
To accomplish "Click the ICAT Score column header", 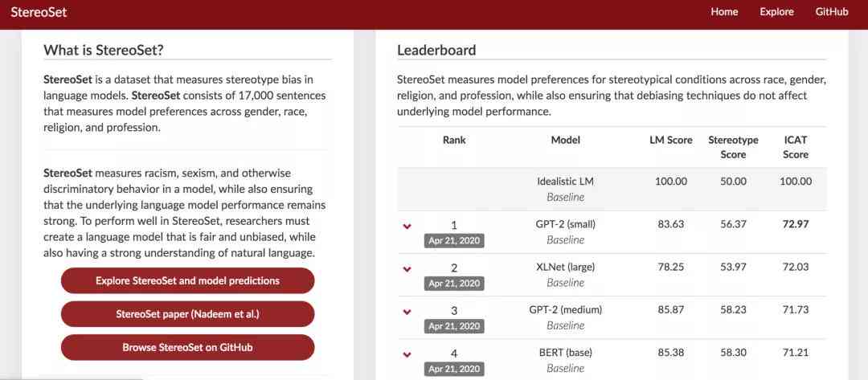I will 796,147.
